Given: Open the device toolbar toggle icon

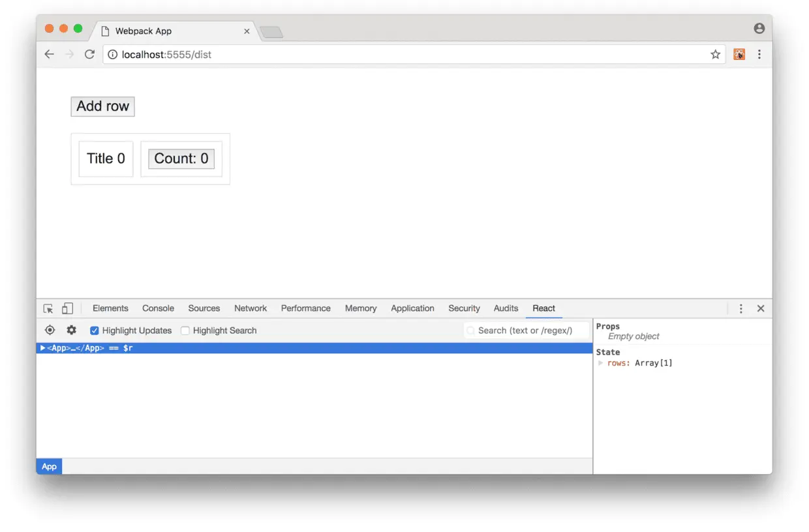Looking at the screenshot, I should (68, 308).
